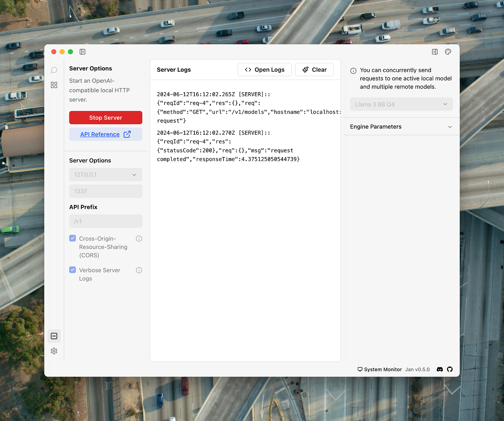Viewport: 504px width, 421px height.
Task: Click the CORS info icon
Action: (x=139, y=239)
